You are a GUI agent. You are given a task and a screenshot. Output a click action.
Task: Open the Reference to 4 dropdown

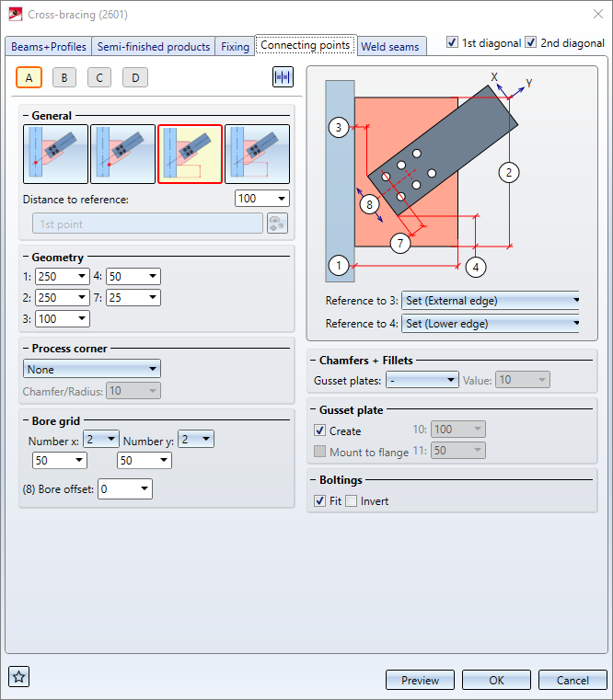[x=491, y=323]
